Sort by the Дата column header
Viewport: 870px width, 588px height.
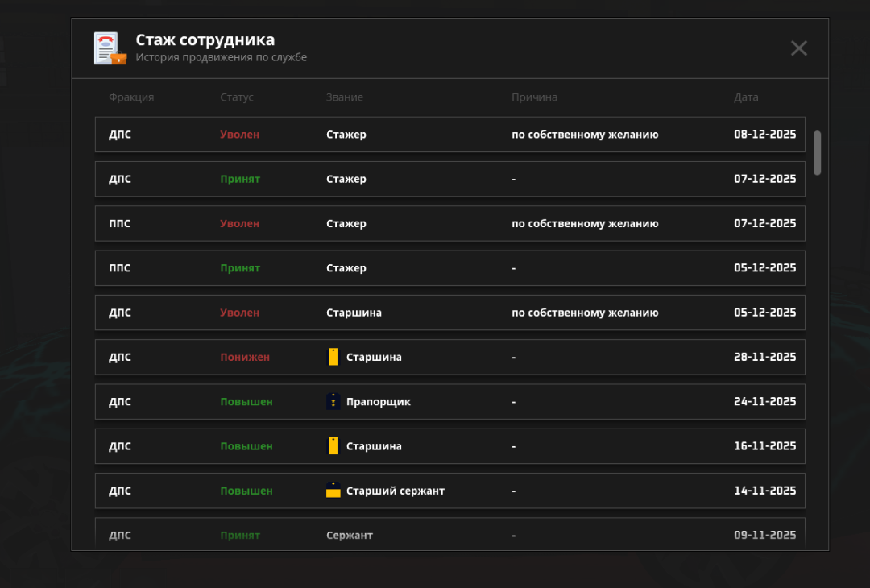click(747, 97)
